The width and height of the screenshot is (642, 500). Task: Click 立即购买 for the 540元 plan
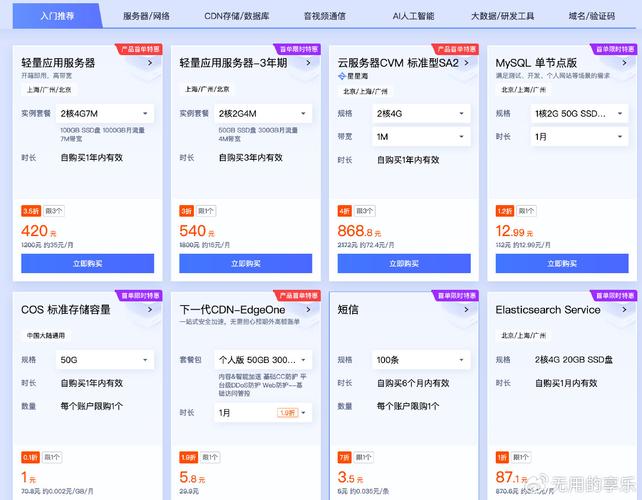[x=246, y=263]
